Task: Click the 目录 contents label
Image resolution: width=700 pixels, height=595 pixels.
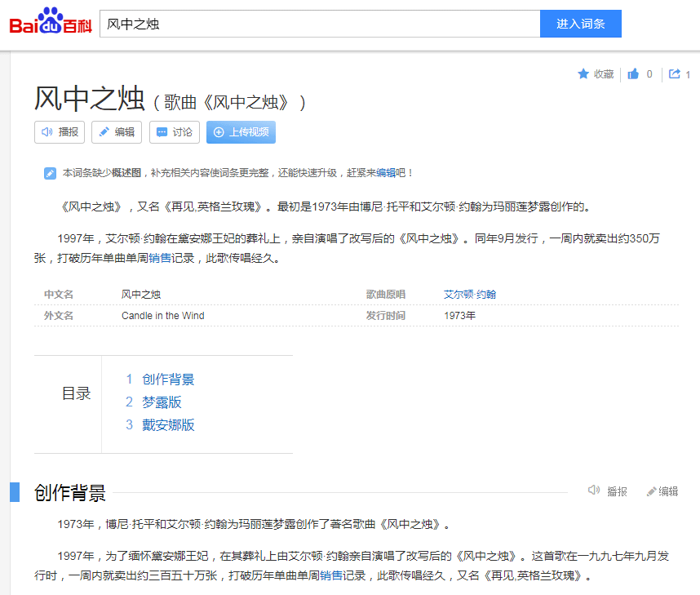Action: [77, 393]
